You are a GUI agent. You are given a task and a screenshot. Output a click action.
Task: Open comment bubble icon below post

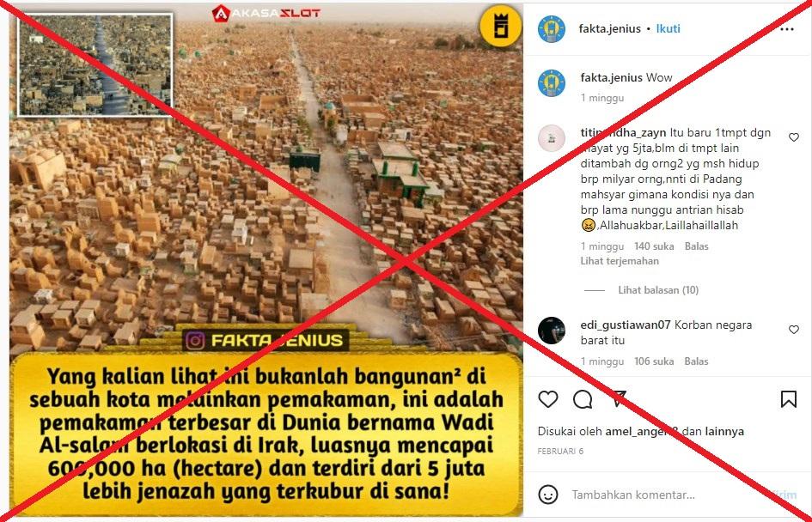[583, 399]
